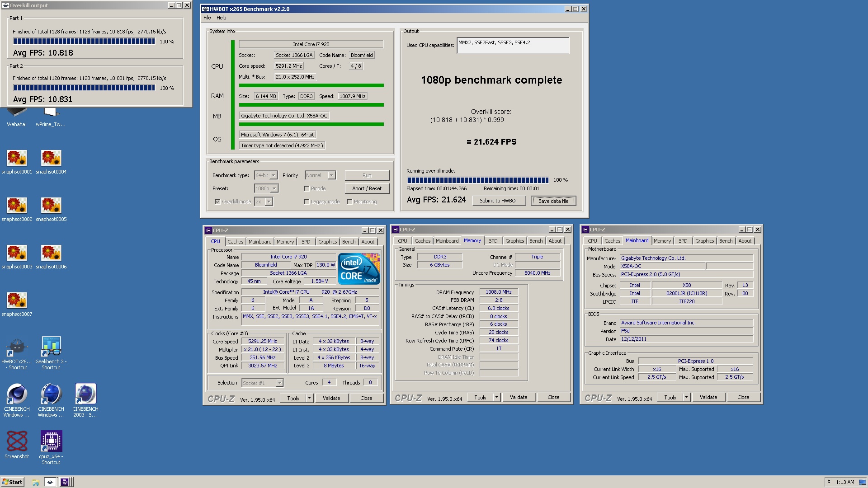The height and width of the screenshot is (488, 868).
Task: Expand Tools dropdown arrow in Memory tab window
Action: point(497,397)
